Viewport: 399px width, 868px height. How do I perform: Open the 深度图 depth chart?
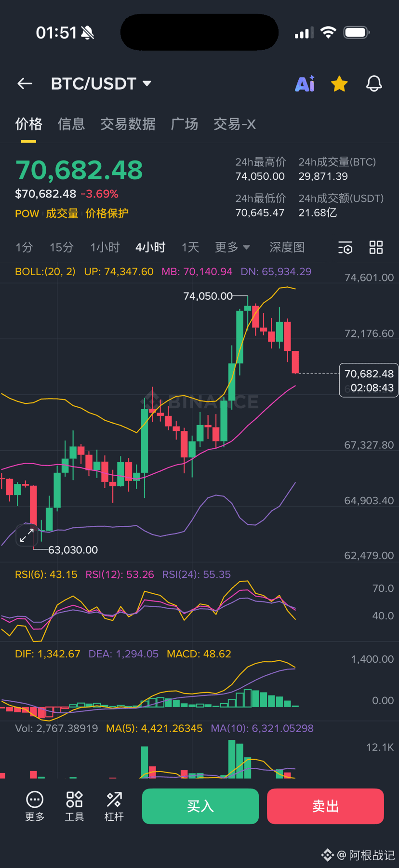(x=287, y=248)
